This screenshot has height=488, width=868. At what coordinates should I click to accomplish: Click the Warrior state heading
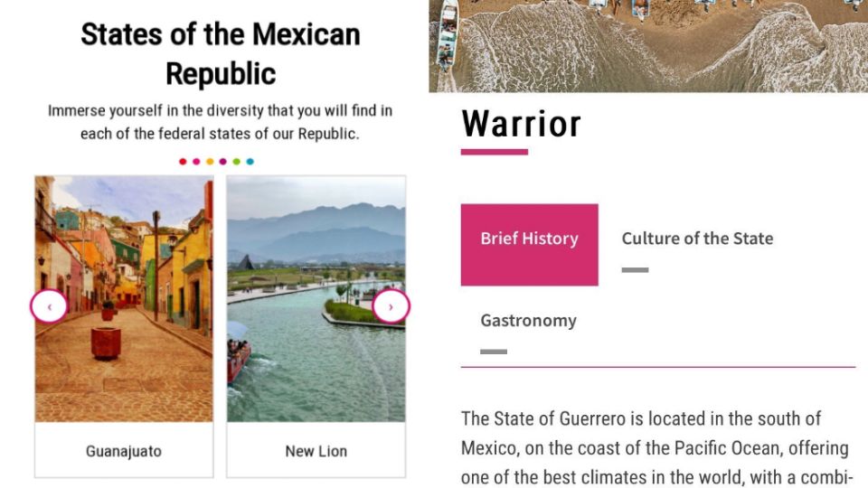(x=521, y=124)
